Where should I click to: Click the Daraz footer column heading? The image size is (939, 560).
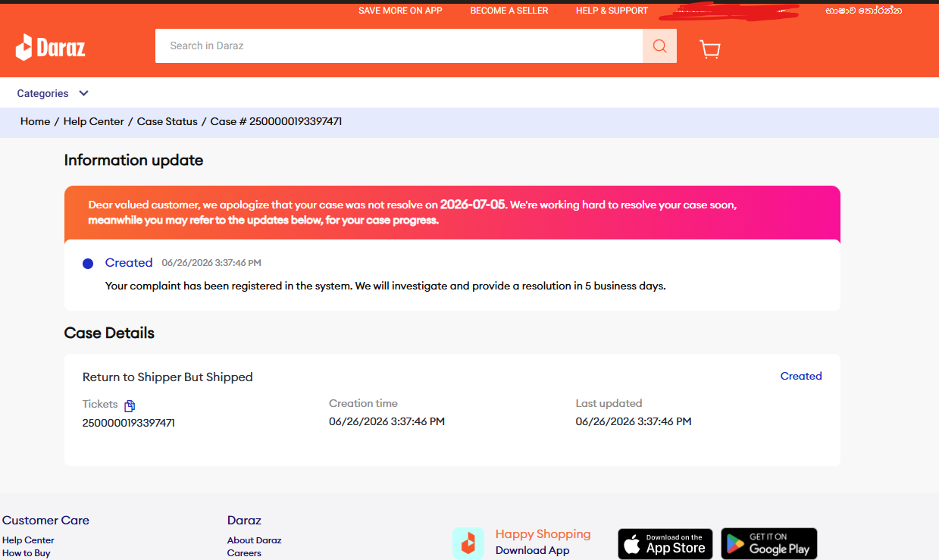click(x=244, y=520)
